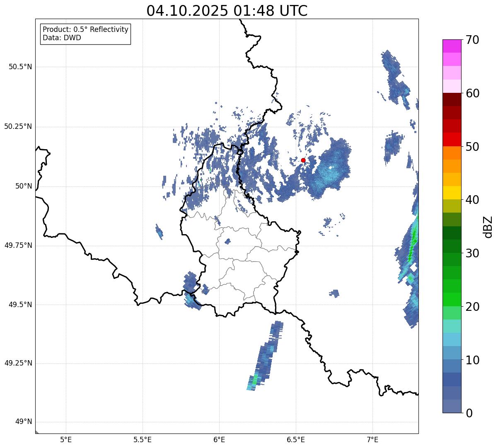Click the olive colorbar segment just below 40
This screenshot has height=448, width=498.
[452, 206]
